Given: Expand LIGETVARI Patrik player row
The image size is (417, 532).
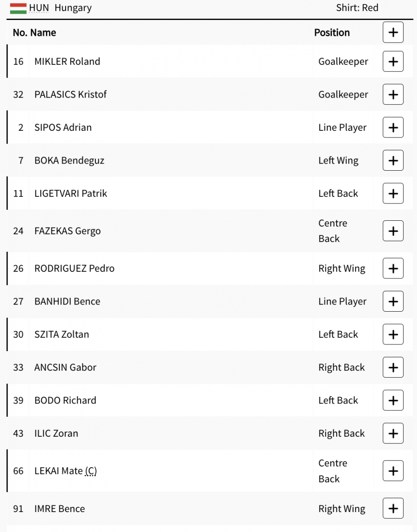Looking at the screenshot, I should pos(393,193).
